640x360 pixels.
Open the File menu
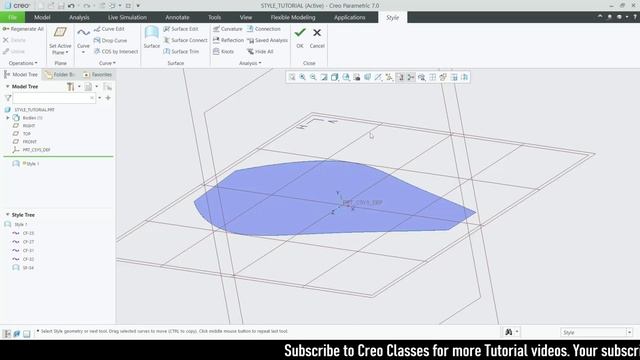tap(12, 17)
